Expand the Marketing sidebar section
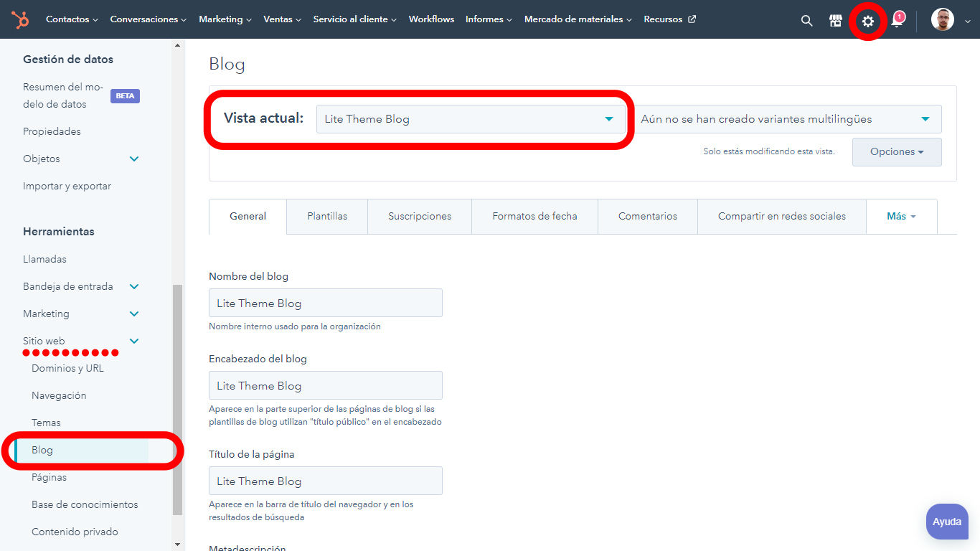This screenshot has width=980, height=551. (81, 314)
